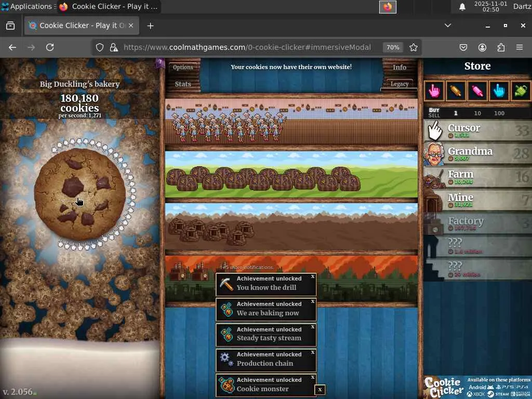Select the 1.4 million mystery building
Screen dimensions: 532x399
[478, 246]
